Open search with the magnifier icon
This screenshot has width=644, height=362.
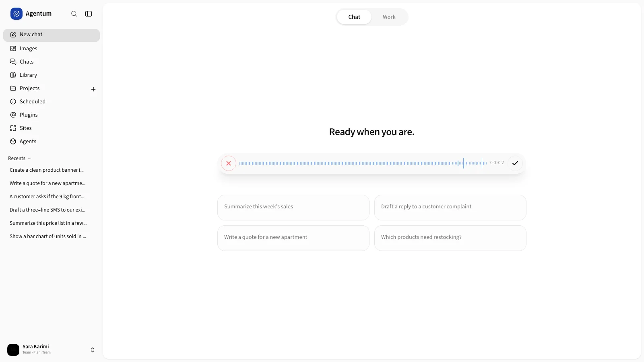click(74, 14)
